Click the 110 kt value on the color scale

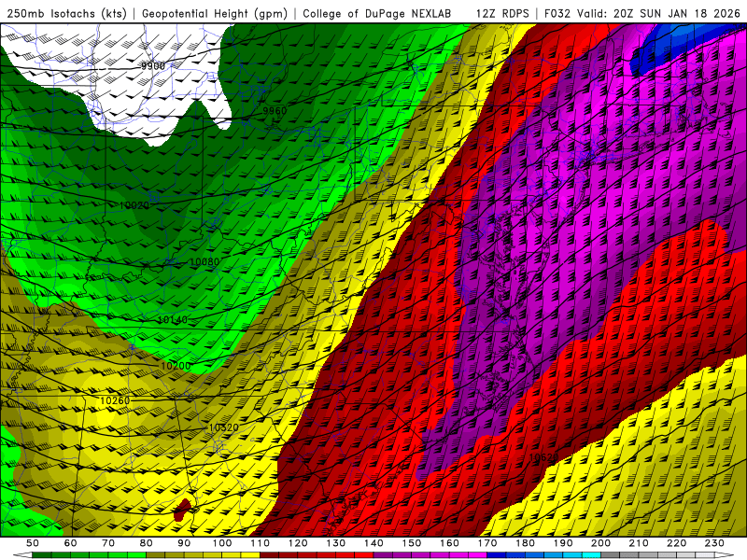coord(261,543)
